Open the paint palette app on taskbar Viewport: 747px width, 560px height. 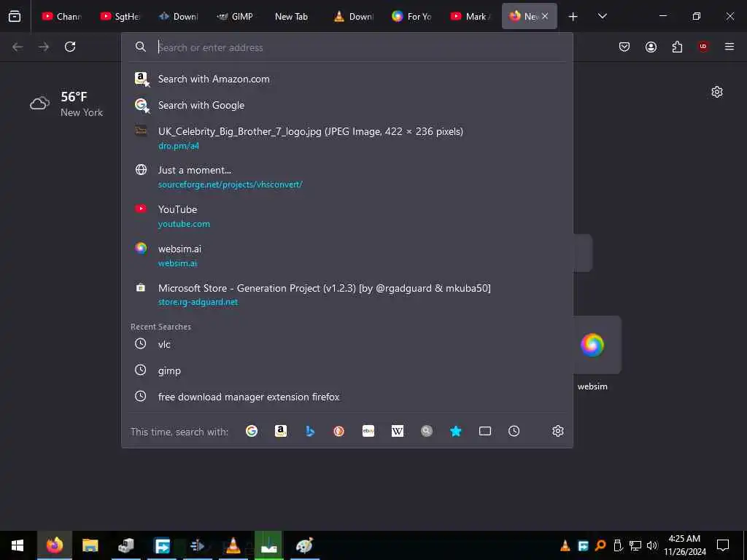coord(304,545)
